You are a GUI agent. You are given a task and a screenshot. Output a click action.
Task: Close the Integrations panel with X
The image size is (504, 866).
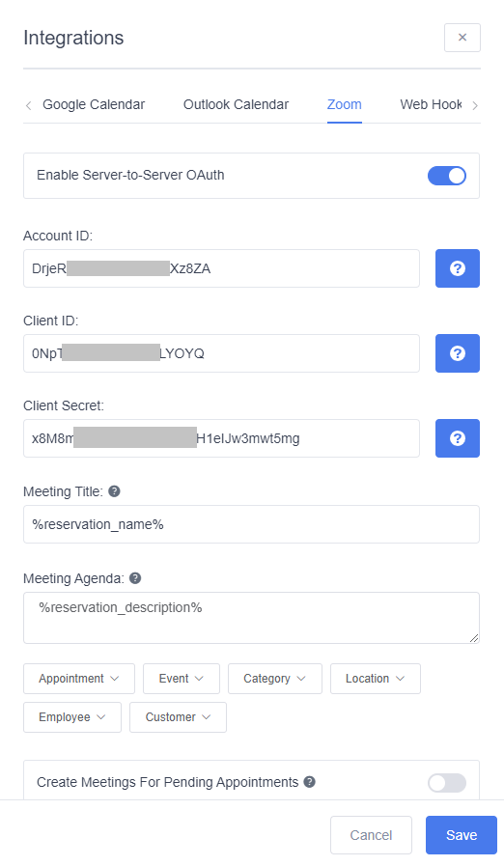[462, 38]
